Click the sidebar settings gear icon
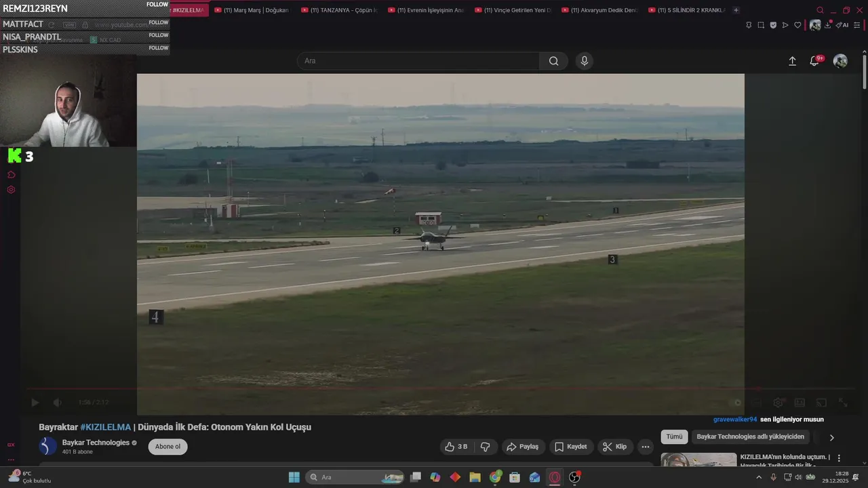 (x=11, y=190)
